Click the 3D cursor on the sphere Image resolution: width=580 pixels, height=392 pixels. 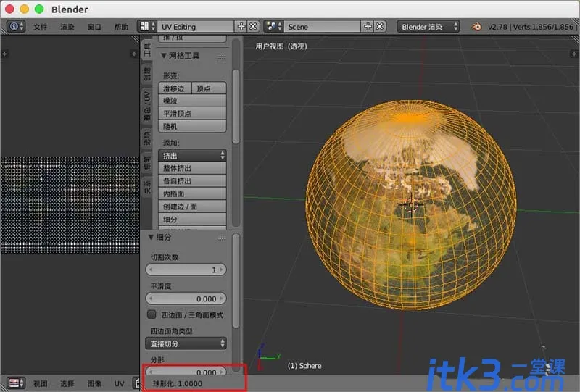pyautogui.click(x=411, y=205)
